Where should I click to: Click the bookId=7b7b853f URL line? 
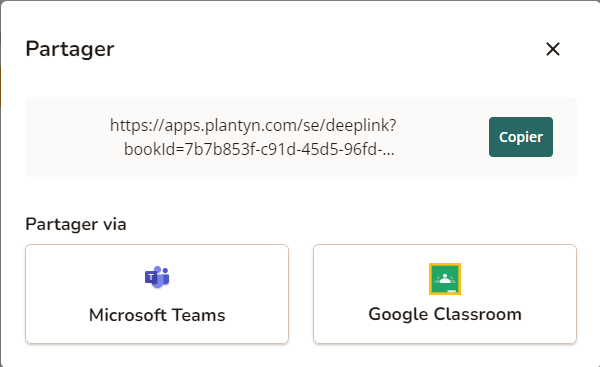[x=259, y=149]
